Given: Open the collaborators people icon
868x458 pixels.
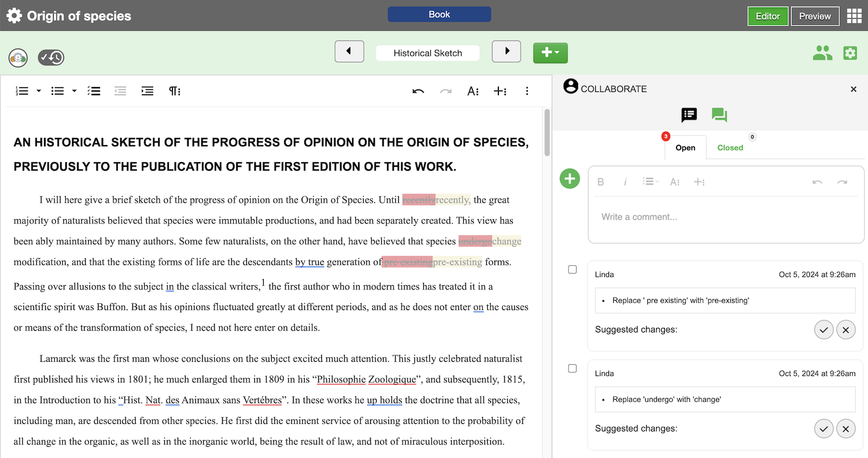Looking at the screenshot, I should (822, 53).
